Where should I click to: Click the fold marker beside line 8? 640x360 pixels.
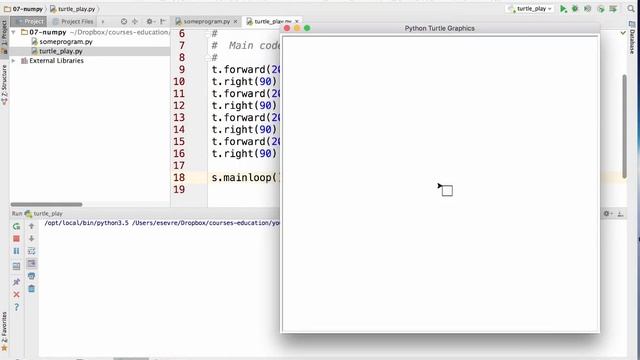(x=208, y=58)
